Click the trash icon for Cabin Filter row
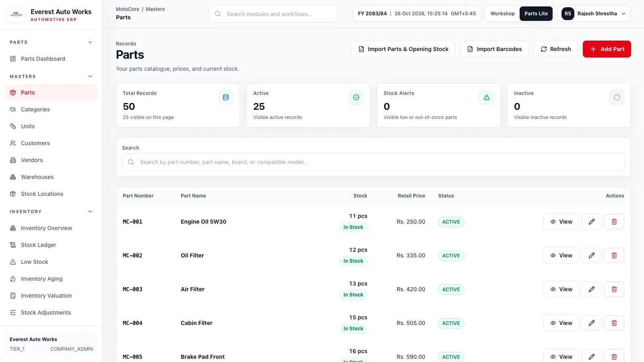 click(614, 323)
